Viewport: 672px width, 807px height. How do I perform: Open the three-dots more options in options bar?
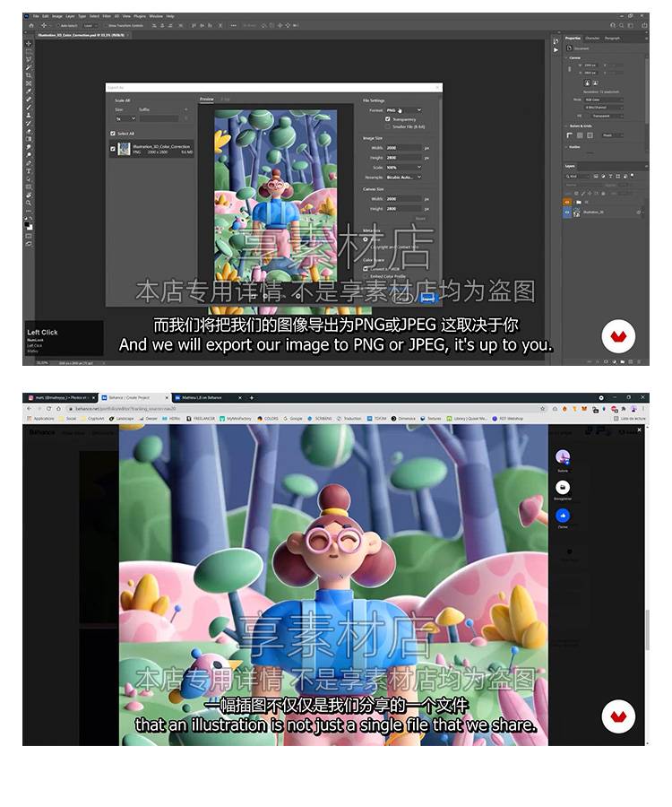point(234,25)
